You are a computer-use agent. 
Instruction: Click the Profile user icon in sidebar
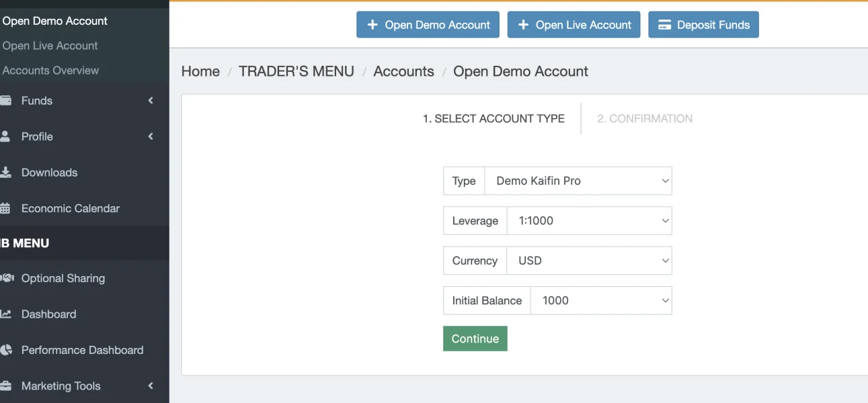click(x=5, y=136)
